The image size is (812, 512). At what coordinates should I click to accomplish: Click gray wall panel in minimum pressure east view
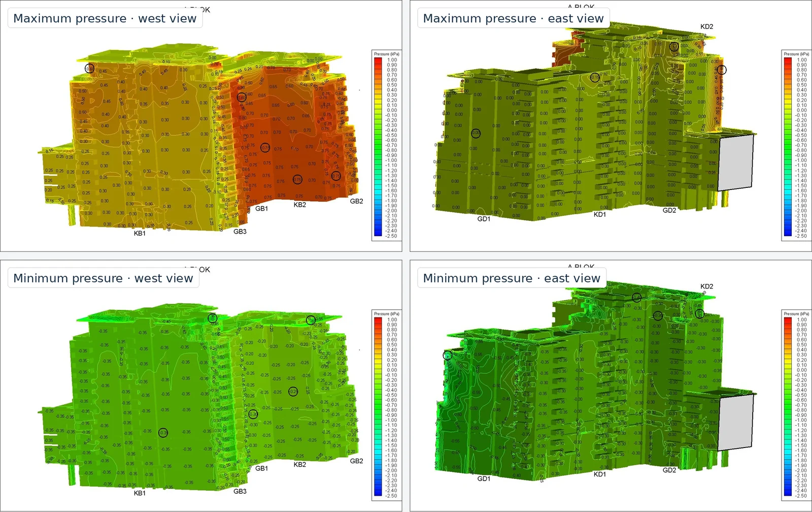[735, 423]
